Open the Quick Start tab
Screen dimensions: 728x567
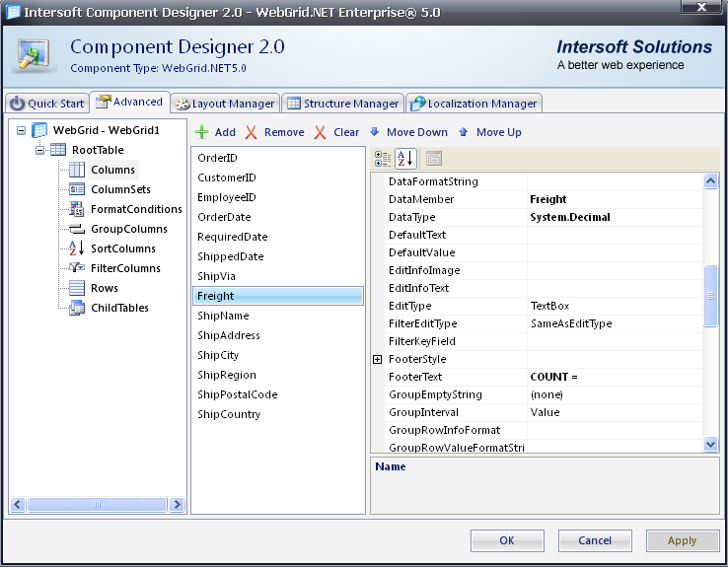pyautogui.click(x=47, y=104)
